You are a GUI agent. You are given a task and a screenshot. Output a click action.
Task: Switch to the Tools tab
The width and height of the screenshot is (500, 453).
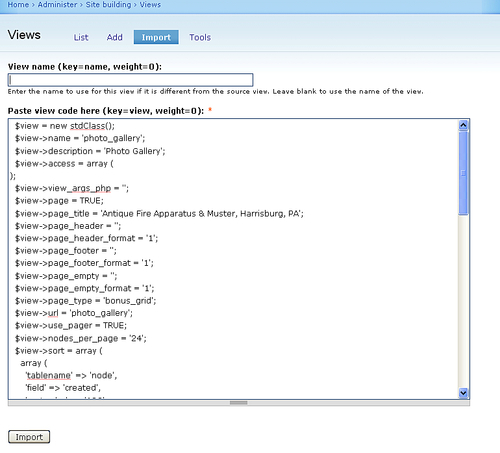click(x=200, y=37)
